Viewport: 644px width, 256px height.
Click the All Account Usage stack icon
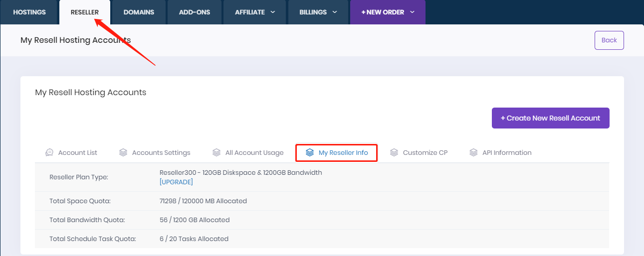pos(216,152)
